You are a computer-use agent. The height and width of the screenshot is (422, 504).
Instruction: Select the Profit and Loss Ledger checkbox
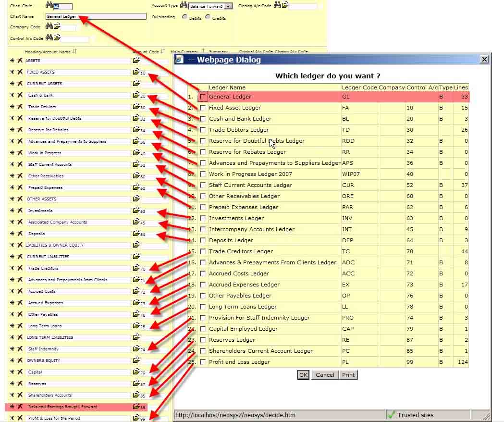[203, 362]
